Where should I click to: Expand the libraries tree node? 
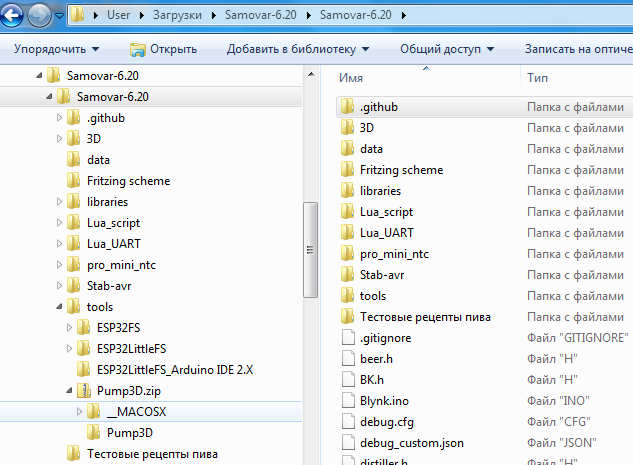[59, 201]
